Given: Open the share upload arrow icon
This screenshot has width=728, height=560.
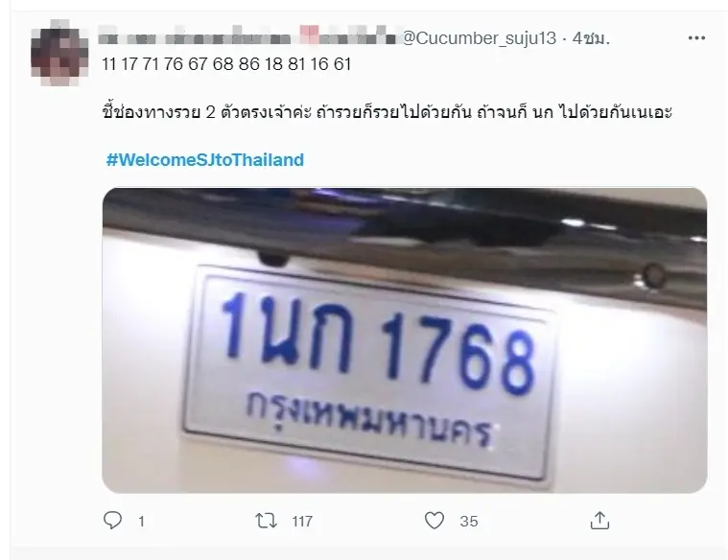Looking at the screenshot, I should pos(599,520).
